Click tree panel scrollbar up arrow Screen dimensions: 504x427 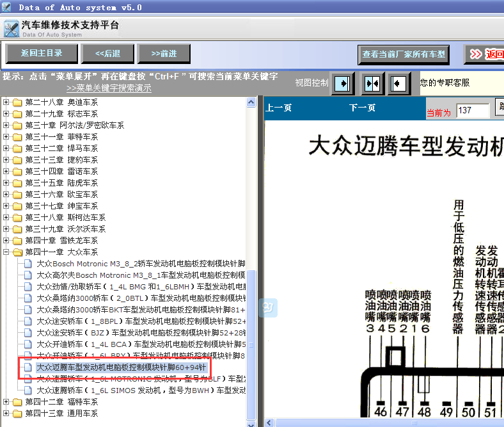[251, 102]
